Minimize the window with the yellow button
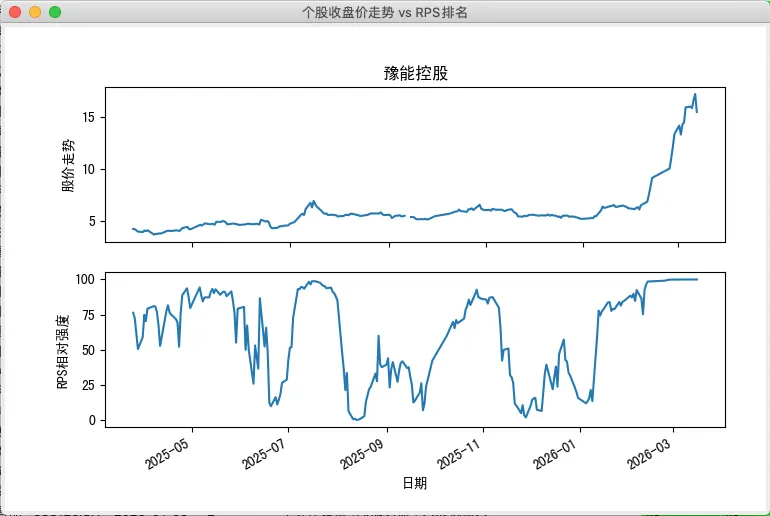This screenshot has width=770, height=516. coord(35,12)
